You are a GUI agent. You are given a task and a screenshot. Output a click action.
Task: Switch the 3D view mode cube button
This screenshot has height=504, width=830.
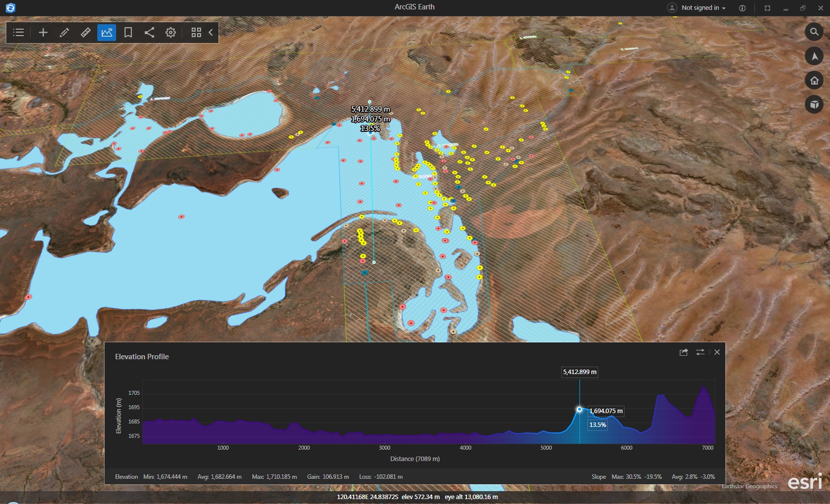tap(814, 104)
